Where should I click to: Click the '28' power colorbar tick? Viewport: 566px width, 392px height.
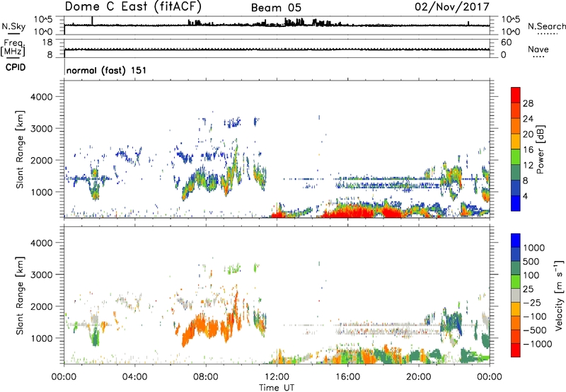click(x=528, y=103)
